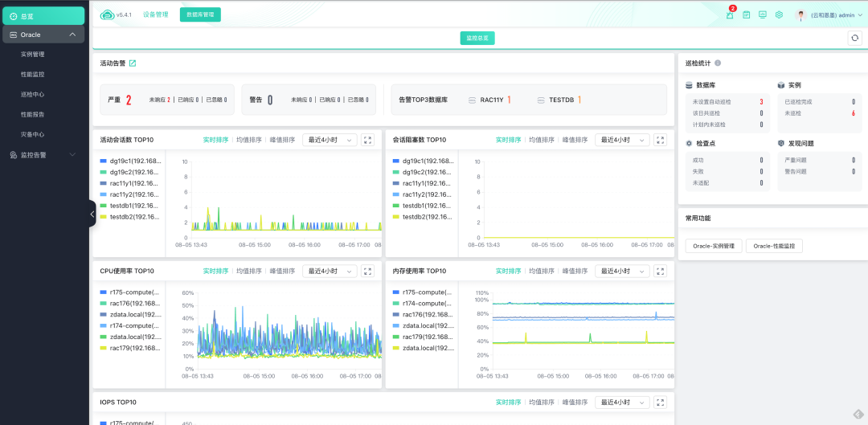Click the Oracle database icon in sidebar

[14, 35]
